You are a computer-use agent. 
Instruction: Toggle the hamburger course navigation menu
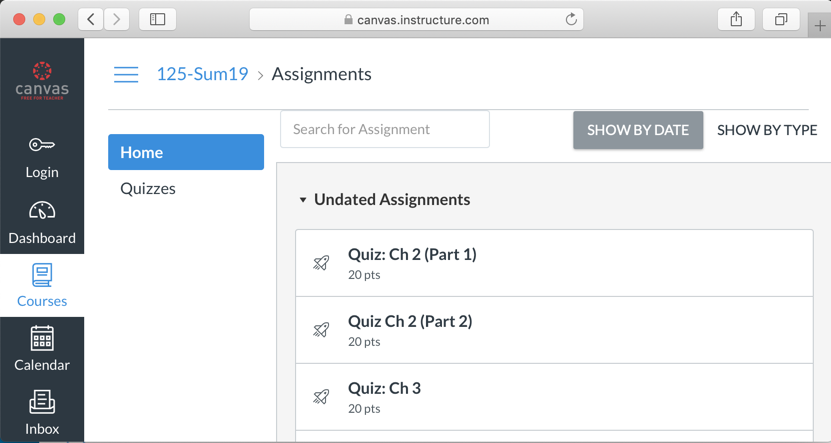pyautogui.click(x=126, y=75)
